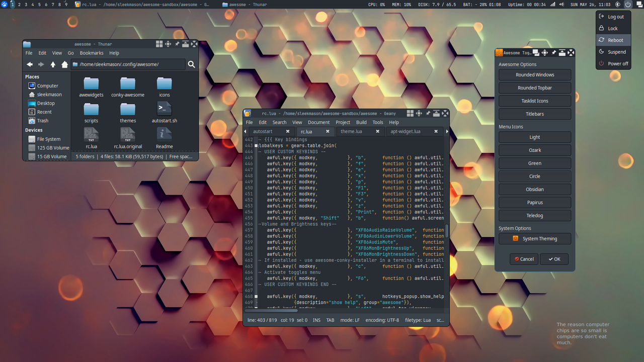
Task: Click the volume speaker icon in top bar
Action: pos(562,5)
